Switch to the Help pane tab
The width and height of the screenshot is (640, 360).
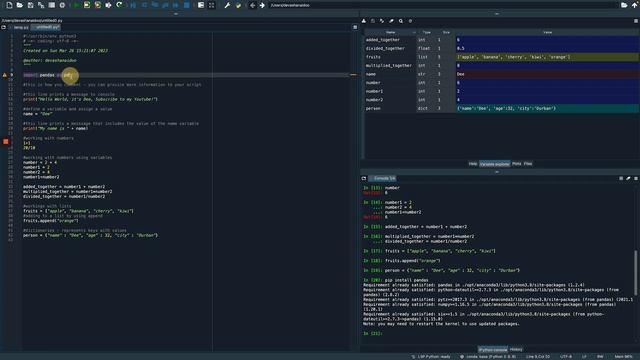473,164
